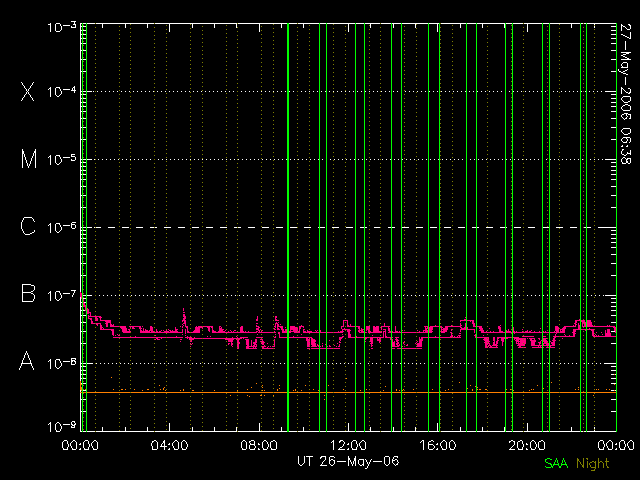The image size is (640, 480).
Task: Click the 10^-8 axis value
Action: tap(62, 363)
